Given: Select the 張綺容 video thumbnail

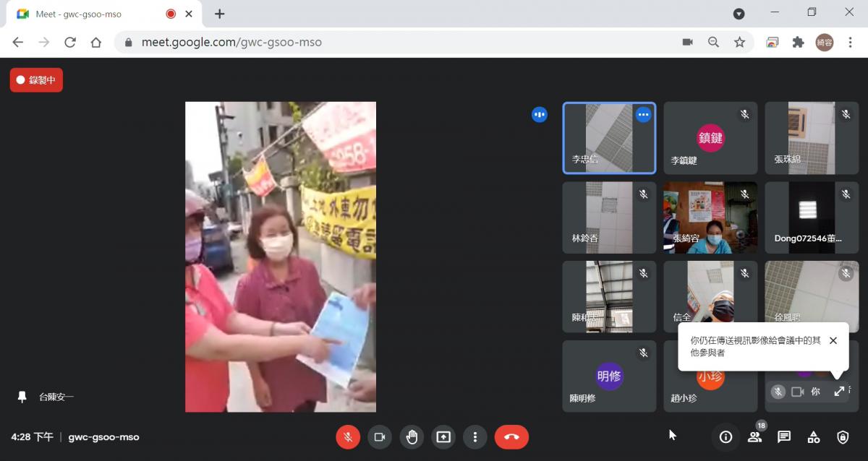Looking at the screenshot, I should (710, 217).
